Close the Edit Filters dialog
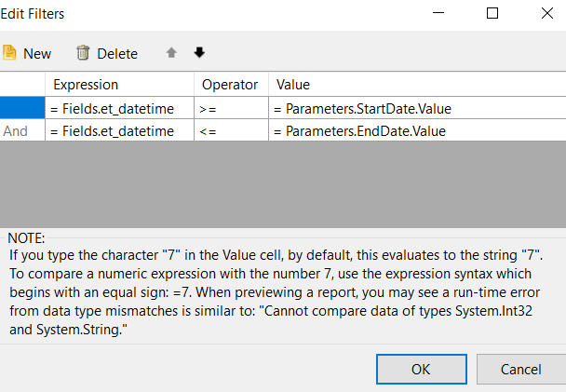This screenshot has width=566, height=392. (545, 14)
